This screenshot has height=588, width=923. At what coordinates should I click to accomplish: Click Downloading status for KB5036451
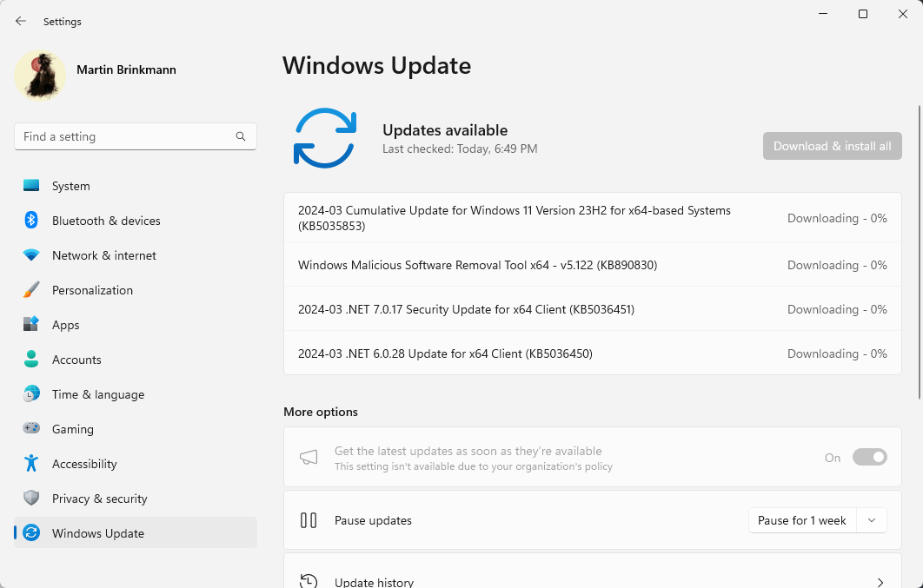(x=837, y=309)
